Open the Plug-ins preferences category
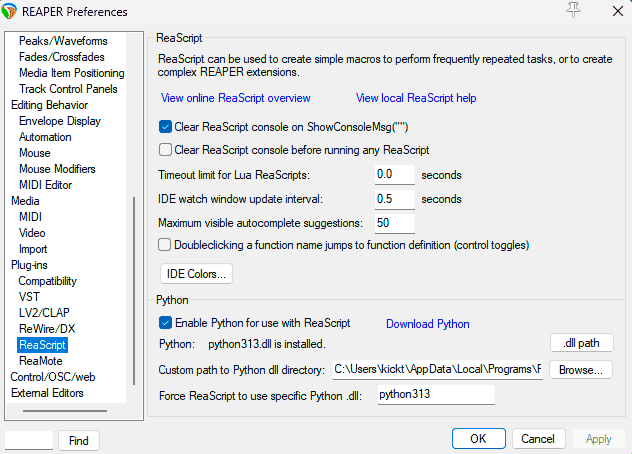The image size is (632, 454). 29,265
